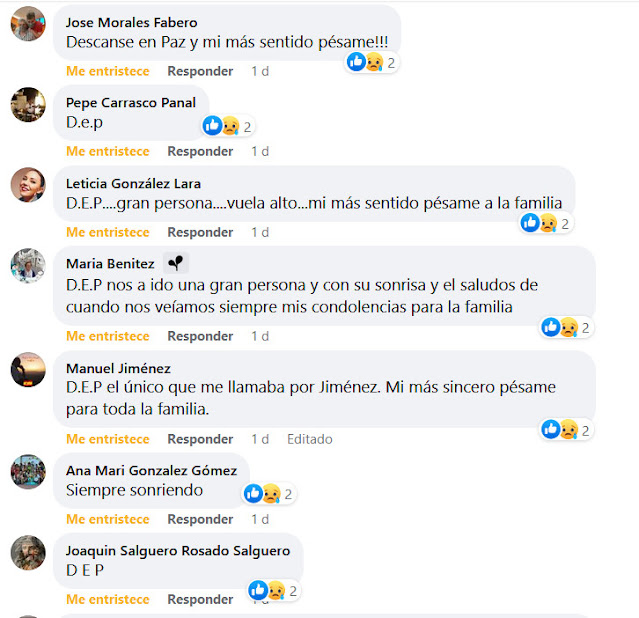Open timestamp 1 d on Ana Mari's comment

260,519
